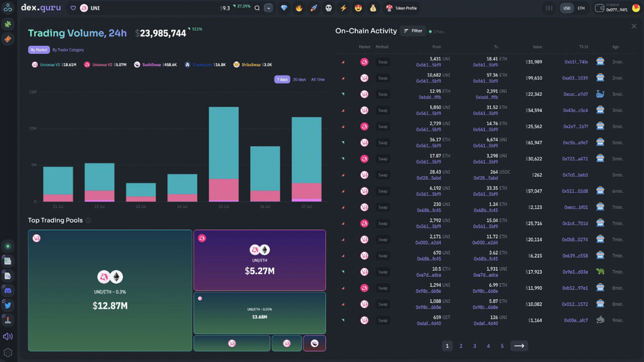
Task: Click the bot icon on the $31,989 row
Action: (600, 62)
